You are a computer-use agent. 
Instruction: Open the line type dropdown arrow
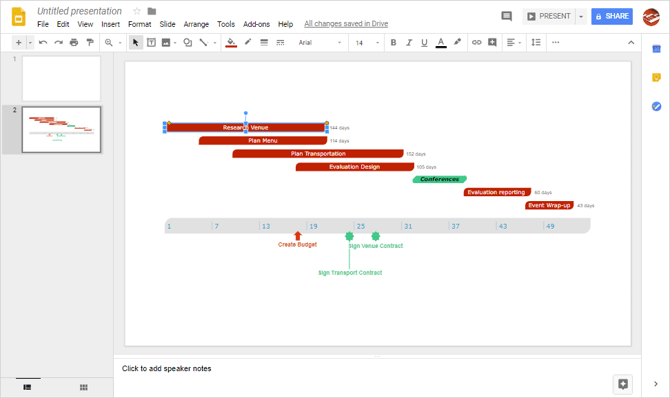(215, 43)
